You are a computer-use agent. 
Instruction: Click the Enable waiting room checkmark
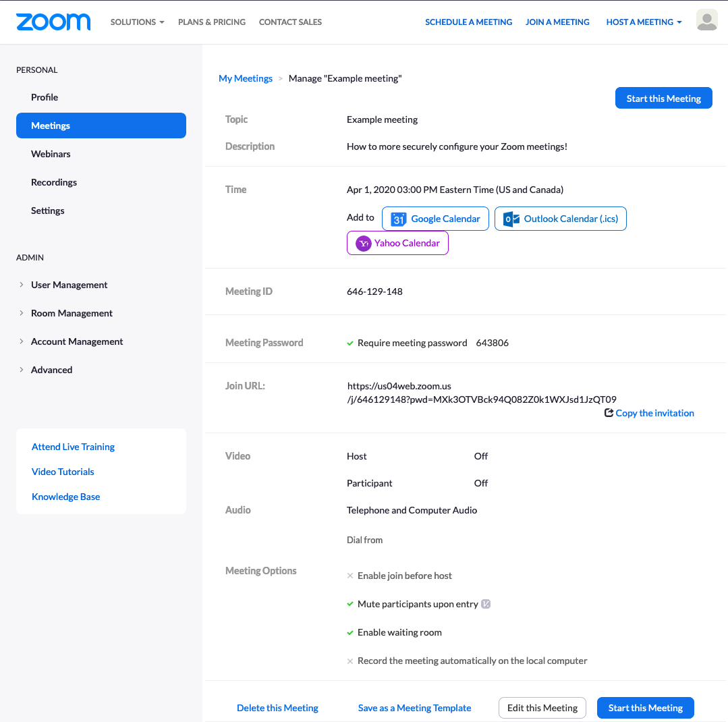pos(350,632)
